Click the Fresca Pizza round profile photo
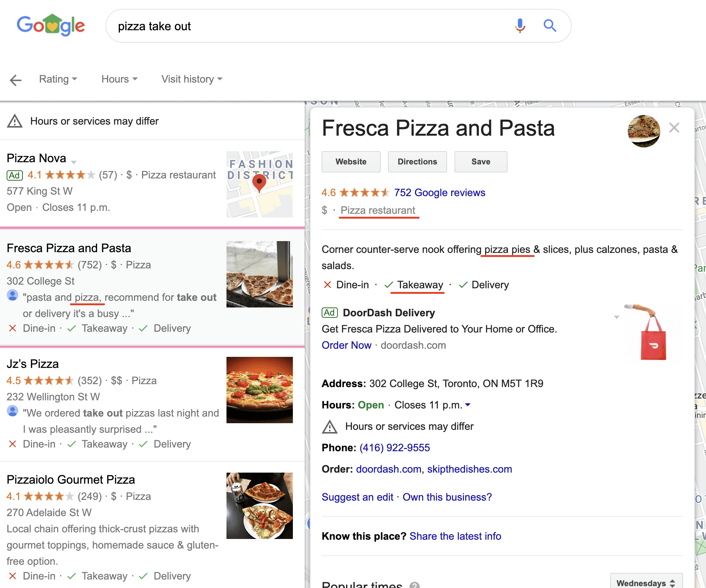The width and height of the screenshot is (706, 588). (644, 131)
